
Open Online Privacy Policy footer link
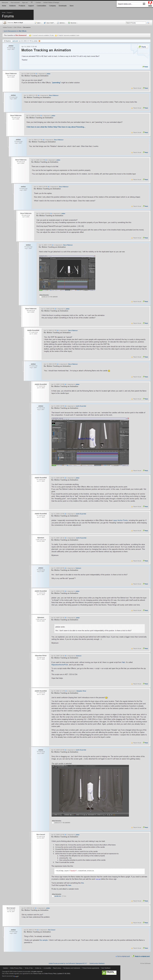[x=16, y=968]
